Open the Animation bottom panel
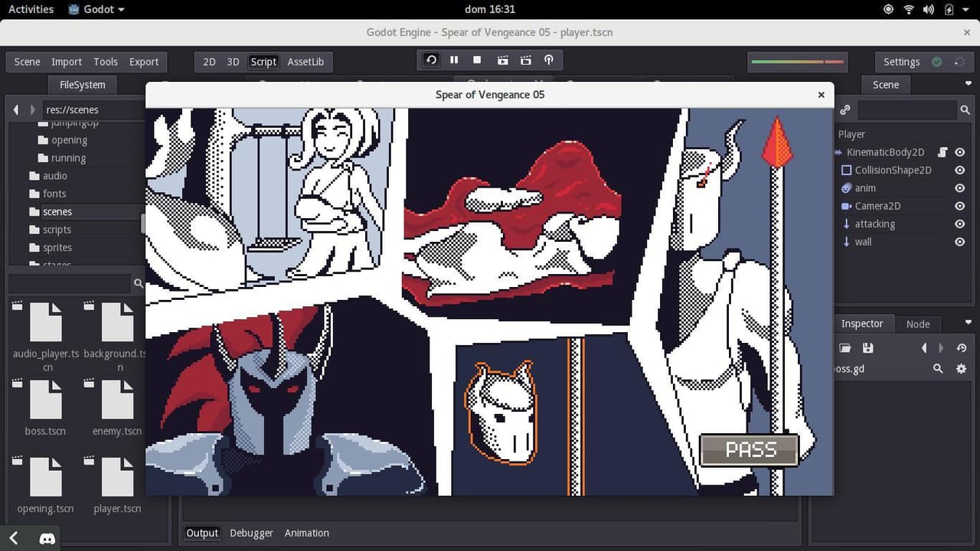 tap(307, 533)
